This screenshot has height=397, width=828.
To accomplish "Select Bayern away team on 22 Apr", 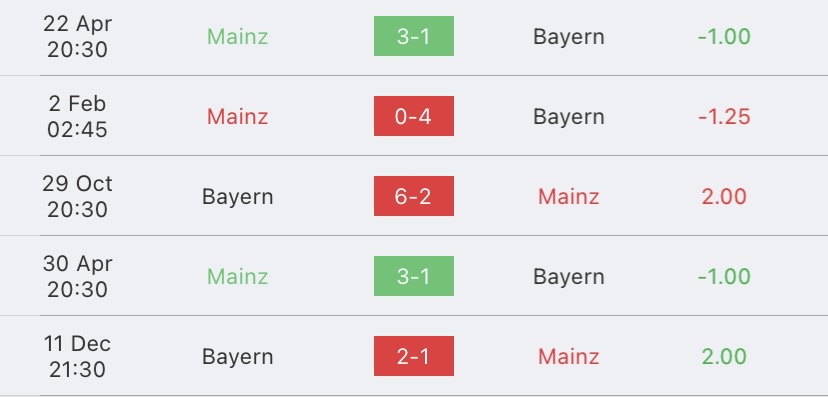I will [569, 37].
